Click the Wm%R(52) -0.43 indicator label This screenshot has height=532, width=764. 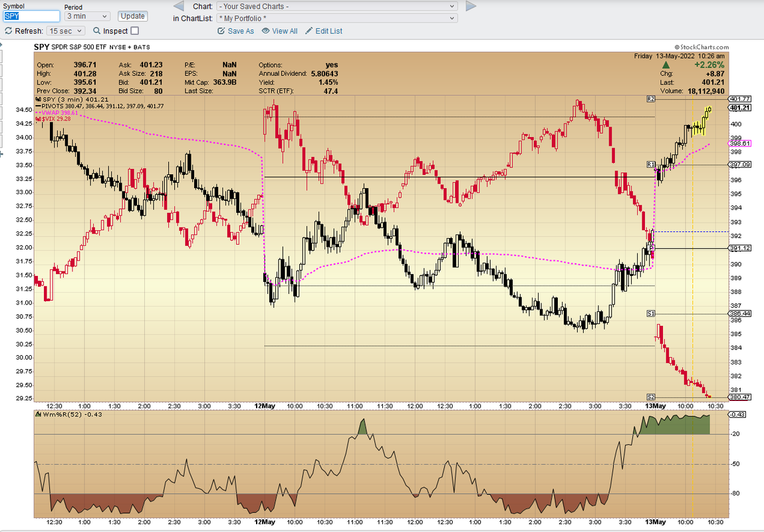point(69,414)
